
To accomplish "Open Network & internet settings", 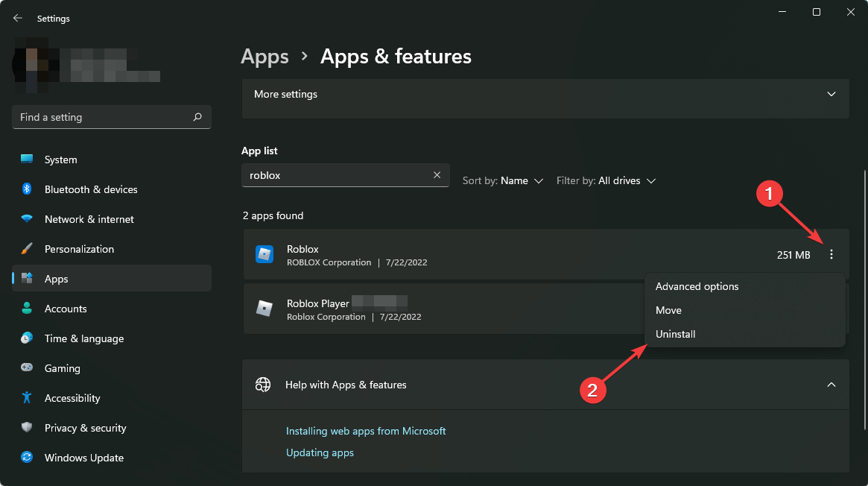I will click(x=111, y=219).
